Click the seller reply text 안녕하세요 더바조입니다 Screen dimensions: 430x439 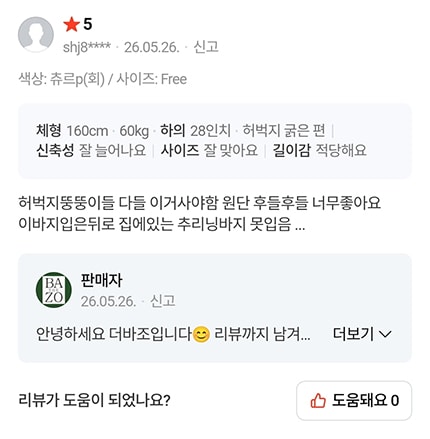coord(114,334)
